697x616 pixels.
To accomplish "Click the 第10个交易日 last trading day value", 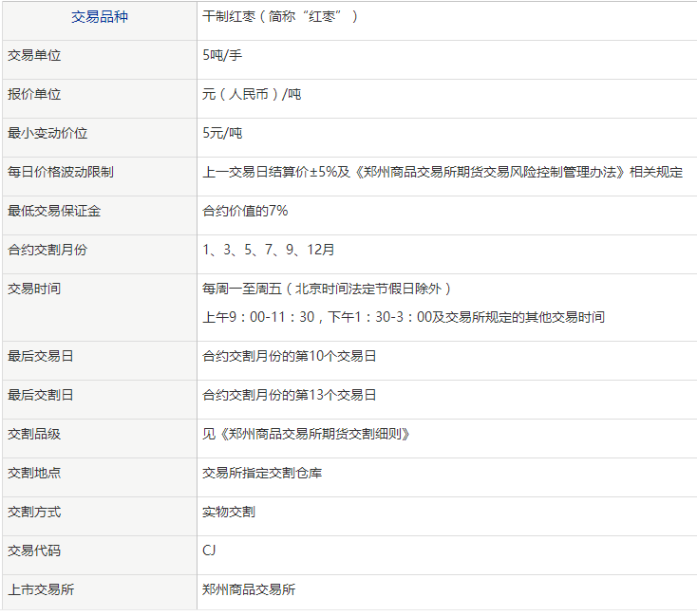I will (290, 356).
